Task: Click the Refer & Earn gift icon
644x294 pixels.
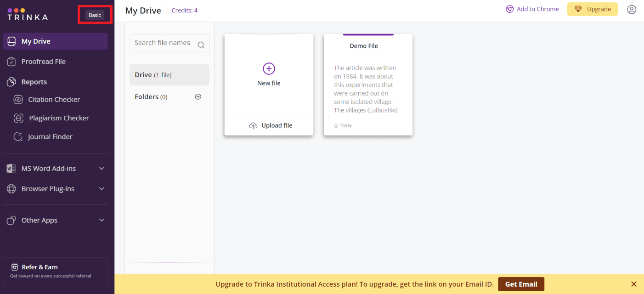Action: coord(15,267)
